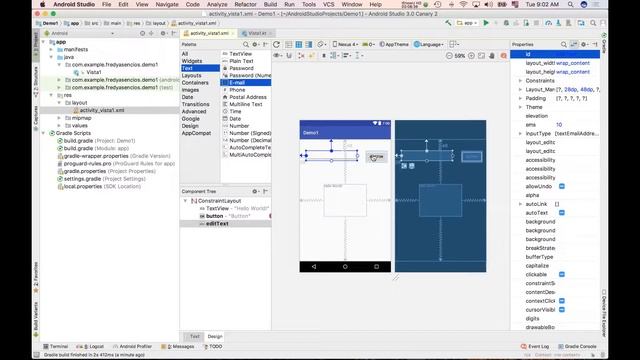
Task: Click the Make Project hammer icon
Action: coord(448,23)
